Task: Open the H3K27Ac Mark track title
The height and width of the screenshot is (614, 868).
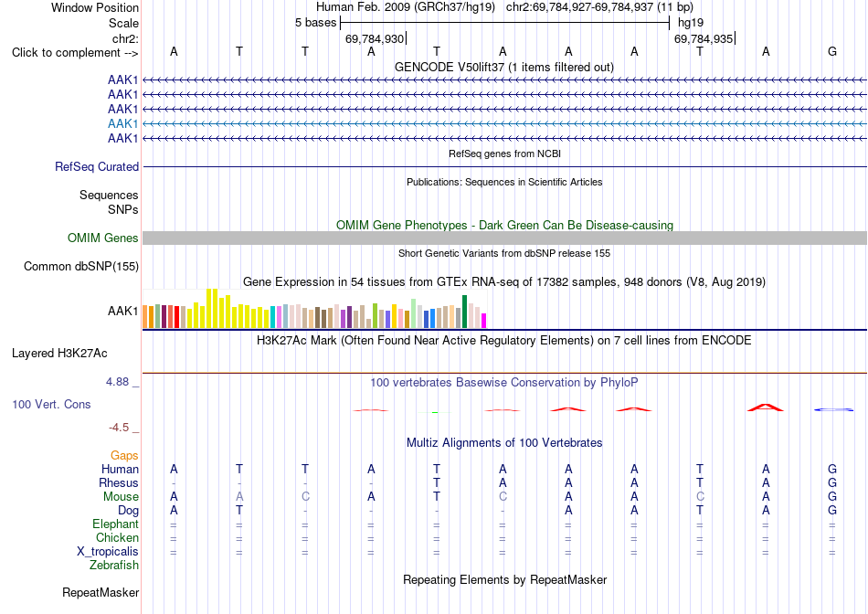Action: (503, 340)
